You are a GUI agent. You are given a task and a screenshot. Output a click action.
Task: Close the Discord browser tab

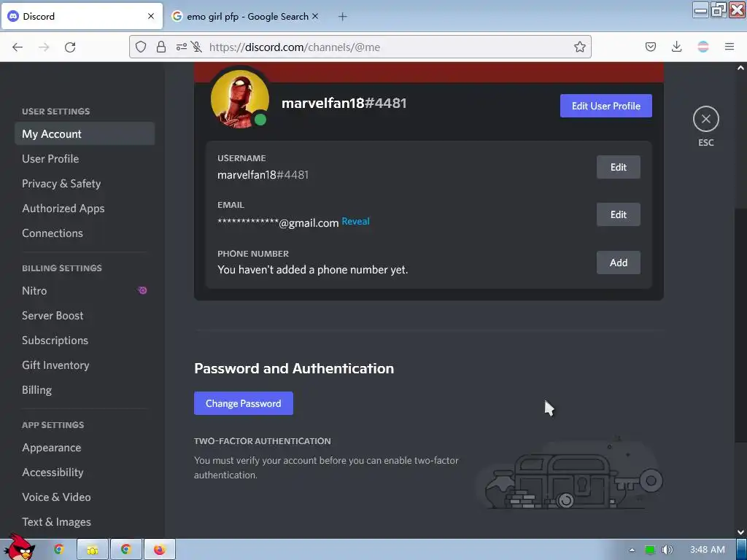tap(151, 16)
